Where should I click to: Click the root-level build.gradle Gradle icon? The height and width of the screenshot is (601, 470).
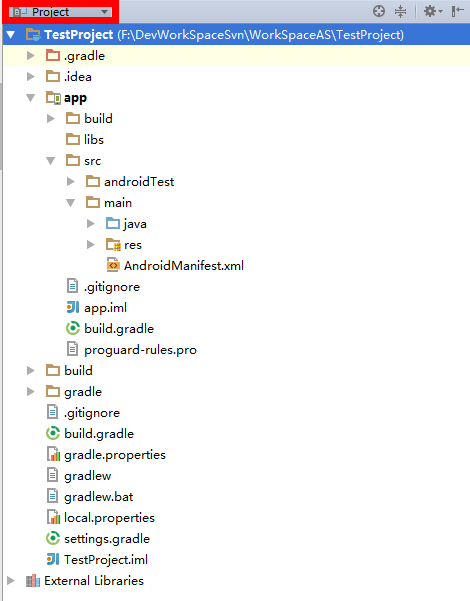(x=53, y=434)
